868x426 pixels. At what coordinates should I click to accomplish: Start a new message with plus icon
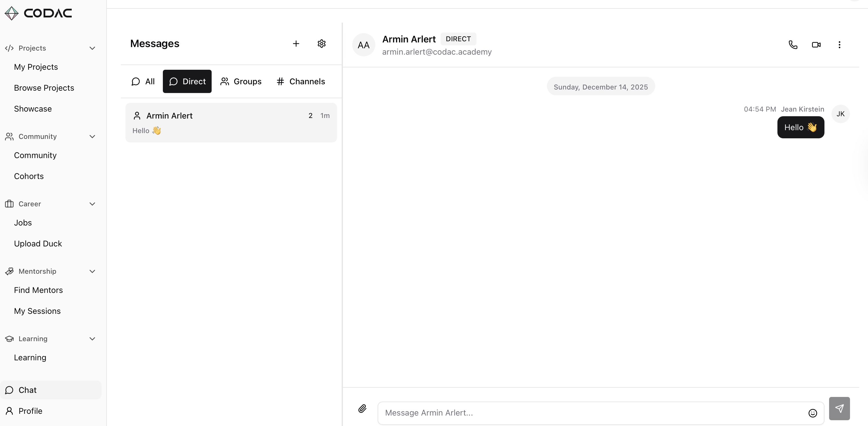pyautogui.click(x=296, y=44)
